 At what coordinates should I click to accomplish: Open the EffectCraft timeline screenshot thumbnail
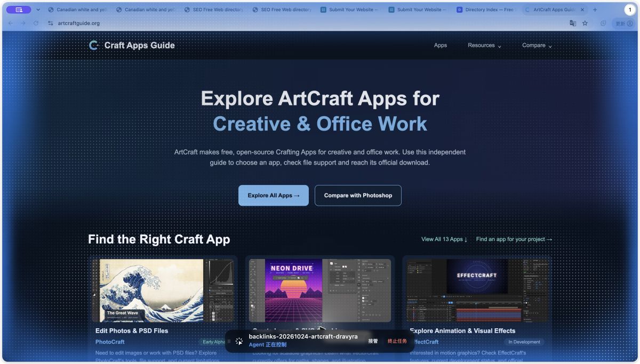pos(477,290)
